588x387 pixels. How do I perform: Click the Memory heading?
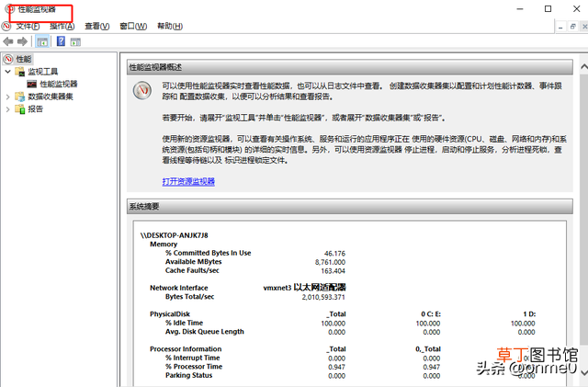click(164, 244)
